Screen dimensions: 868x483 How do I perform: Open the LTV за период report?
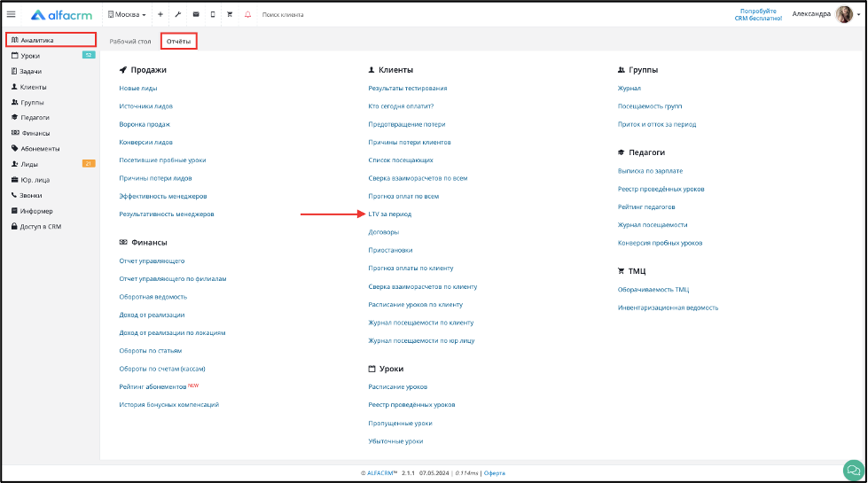click(x=390, y=214)
